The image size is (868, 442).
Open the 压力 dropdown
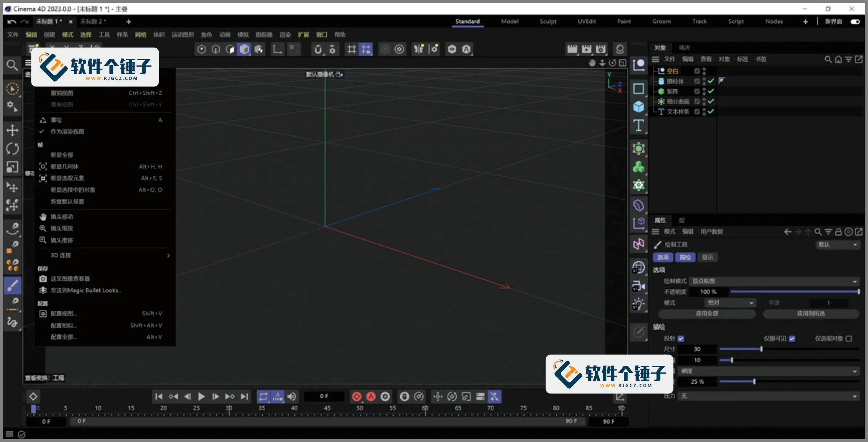pos(768,396)
